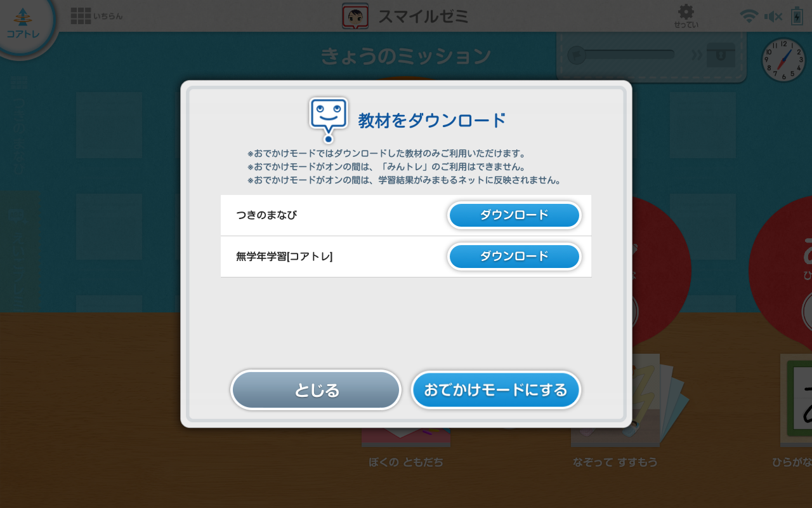Screen dimensions: 812x508
Task: Download the つきのまなび material
Action: [x=514, y=215]
